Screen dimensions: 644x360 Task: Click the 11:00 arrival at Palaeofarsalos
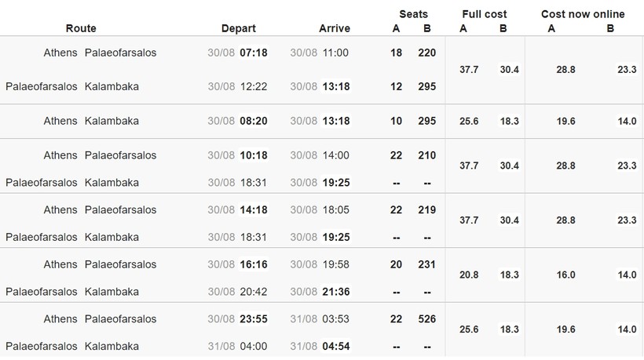[x=335, y=53]
